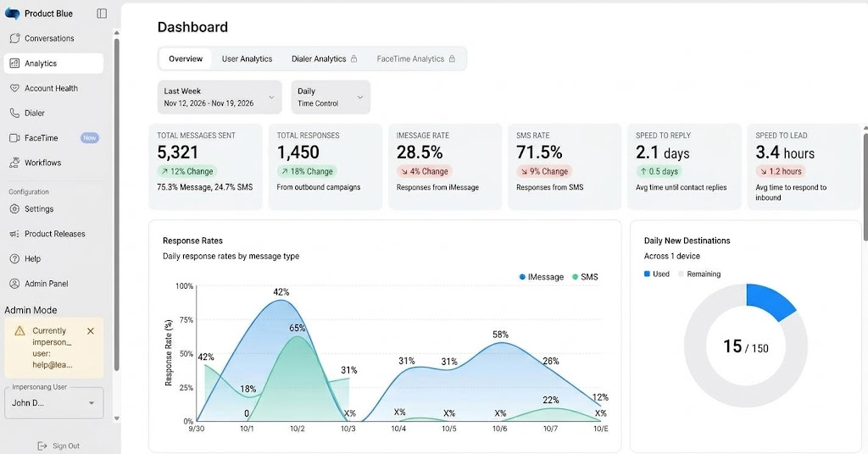This screenshot has height=454, width=868.
Task: Toggle the SMS legend entry in chart
Action: (x=585, y=277)
